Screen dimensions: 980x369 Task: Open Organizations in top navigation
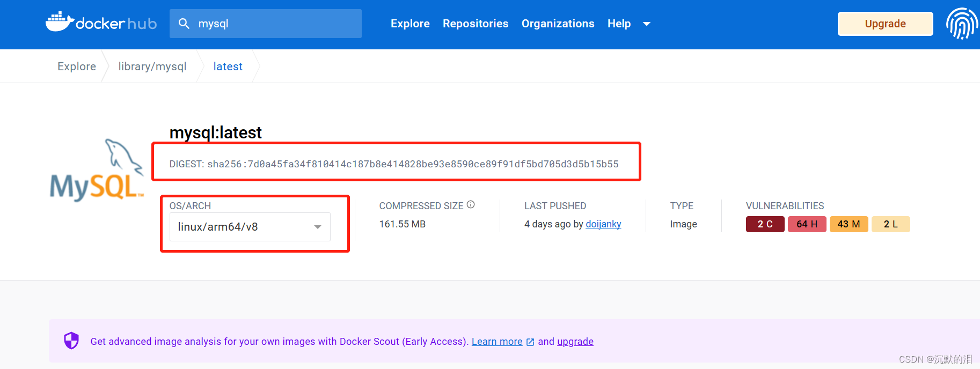[x=558, y=24]
